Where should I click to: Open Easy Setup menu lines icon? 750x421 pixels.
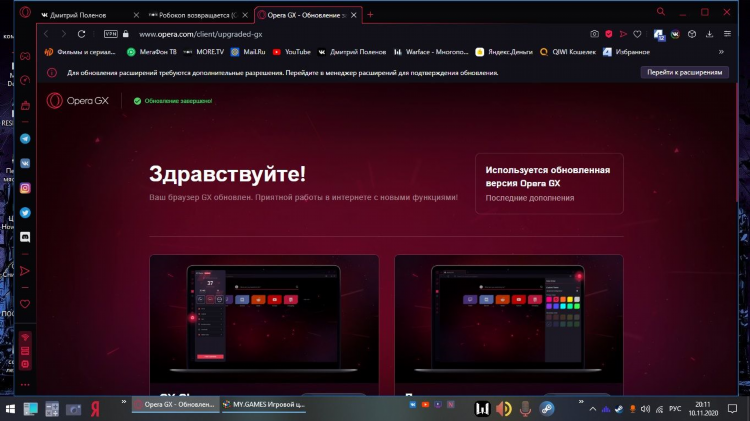click(727, 34)
